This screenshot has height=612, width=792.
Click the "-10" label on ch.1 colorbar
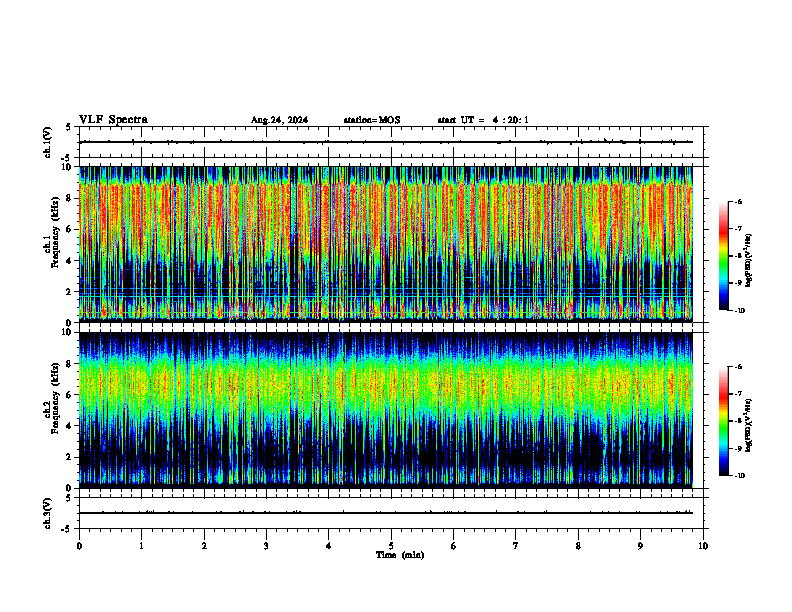point(739,311)
